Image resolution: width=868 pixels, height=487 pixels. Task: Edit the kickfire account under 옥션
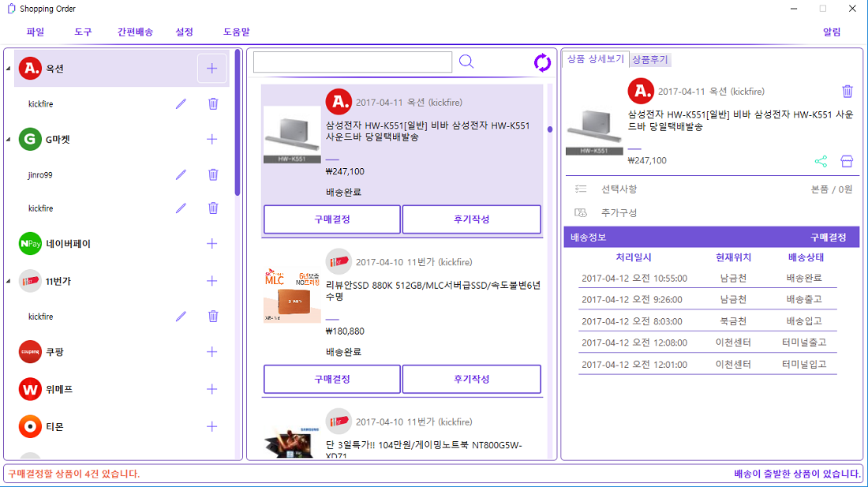coord(181,104)
